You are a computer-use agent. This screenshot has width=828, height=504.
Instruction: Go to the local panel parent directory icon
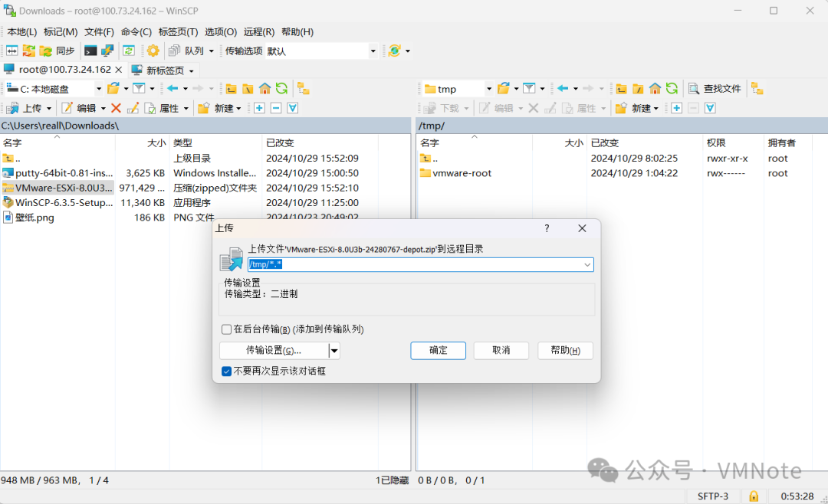231,89
